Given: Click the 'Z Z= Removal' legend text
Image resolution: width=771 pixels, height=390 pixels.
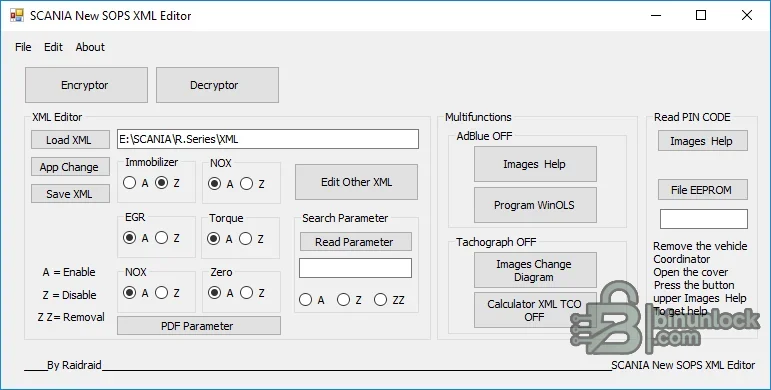Looking at the screenshot, I should pos(71,317).
